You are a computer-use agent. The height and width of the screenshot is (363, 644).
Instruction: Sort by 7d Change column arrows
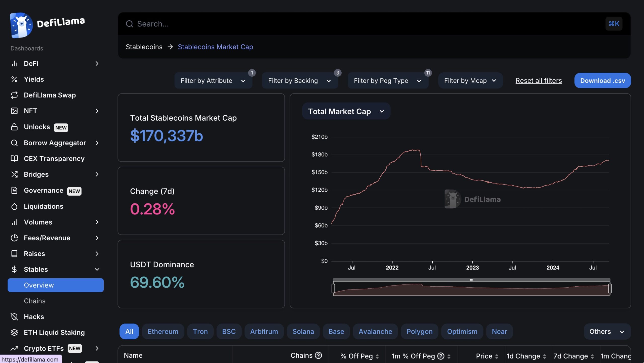(592, 356)
